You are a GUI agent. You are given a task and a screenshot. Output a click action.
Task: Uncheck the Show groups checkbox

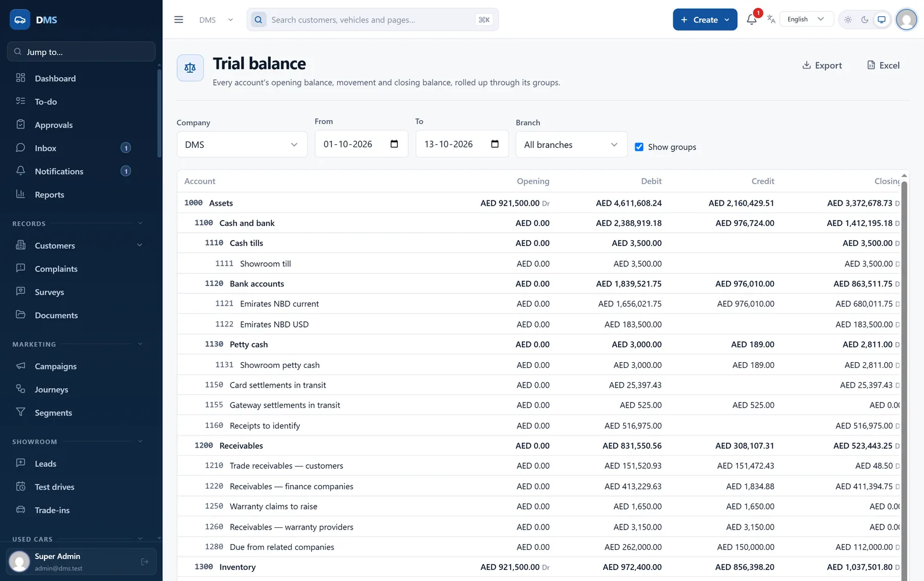[639, 147]
